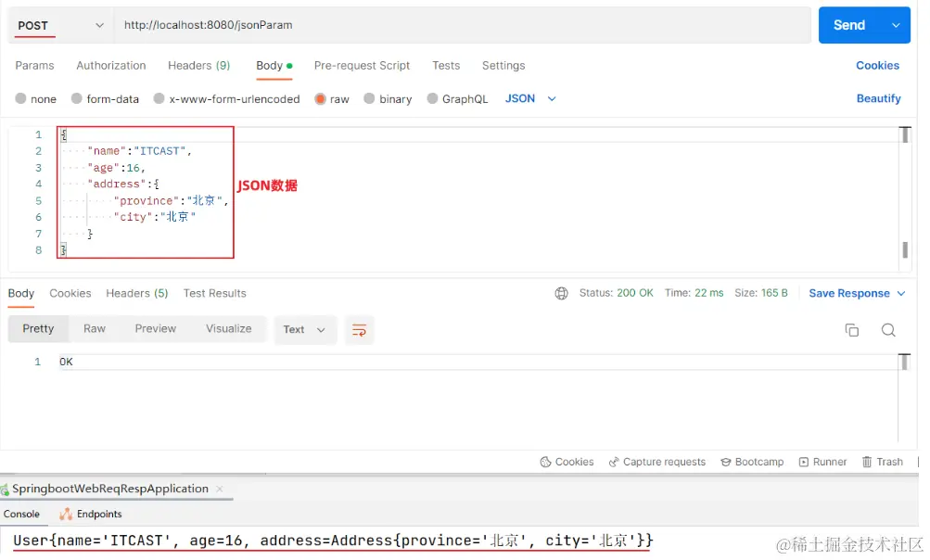Copy response using the copy icon
The height and width of the screenshot is (560, 930).
point(852,330)
